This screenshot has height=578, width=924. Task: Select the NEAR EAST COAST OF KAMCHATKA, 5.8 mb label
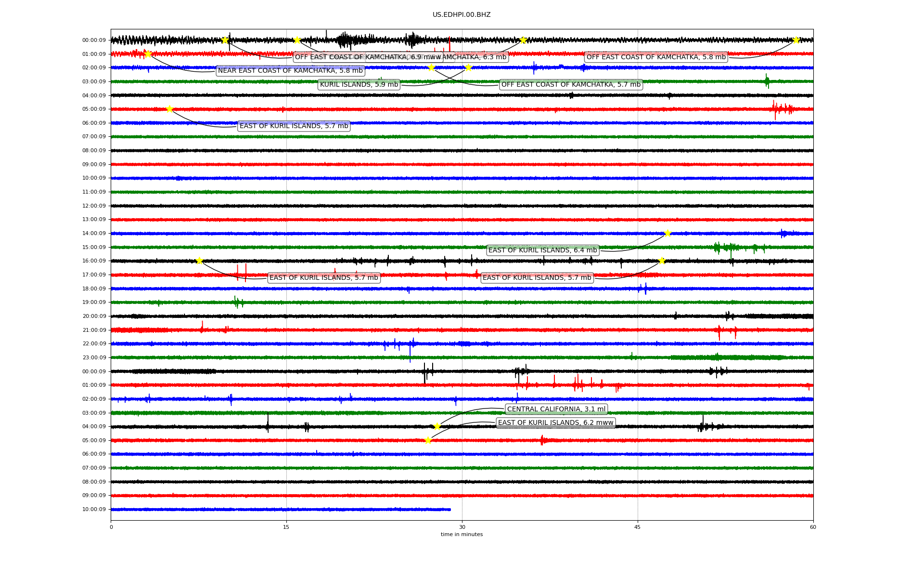coord(290,71)
